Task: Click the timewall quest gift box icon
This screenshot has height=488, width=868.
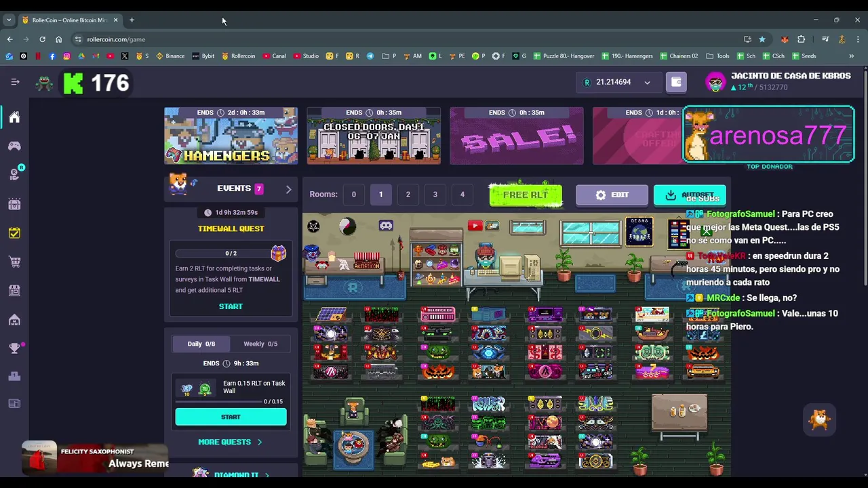Action: [278, 253]
